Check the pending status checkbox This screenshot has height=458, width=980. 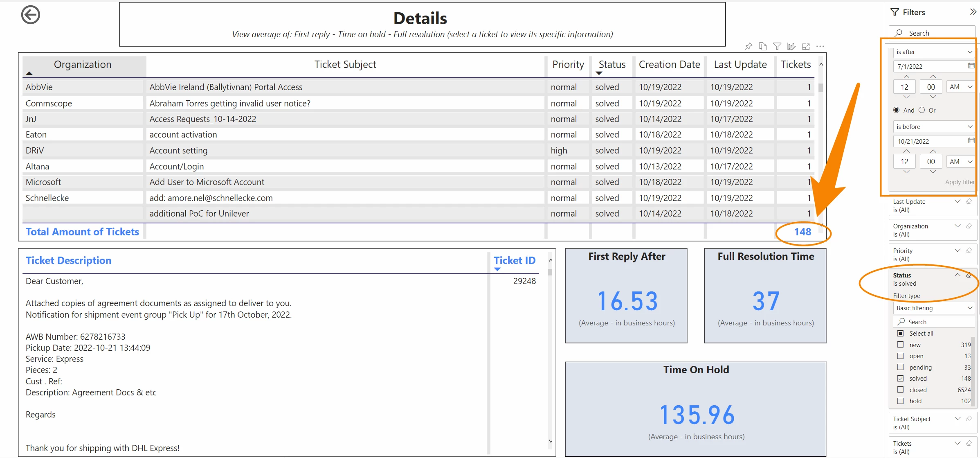click(x=900, y=367)
